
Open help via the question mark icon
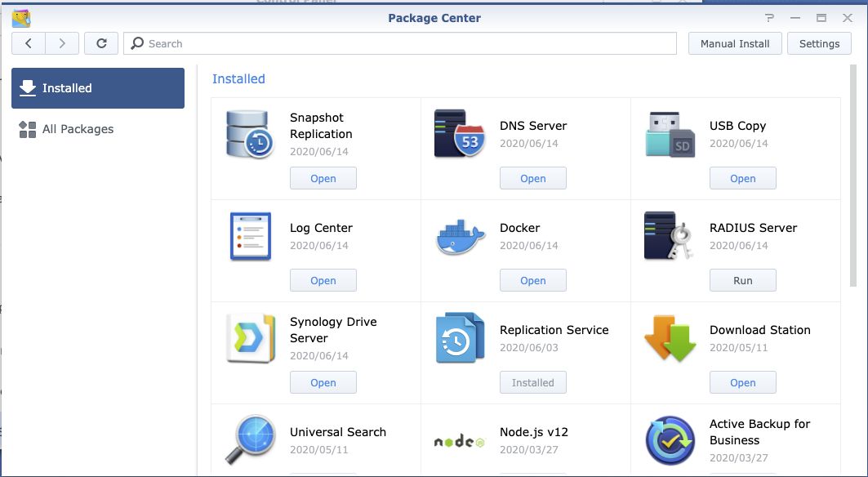769,18
